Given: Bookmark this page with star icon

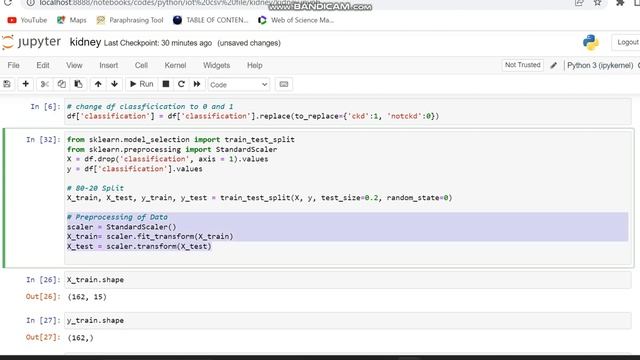Looking at the screenshot, I should coord(598,2).
